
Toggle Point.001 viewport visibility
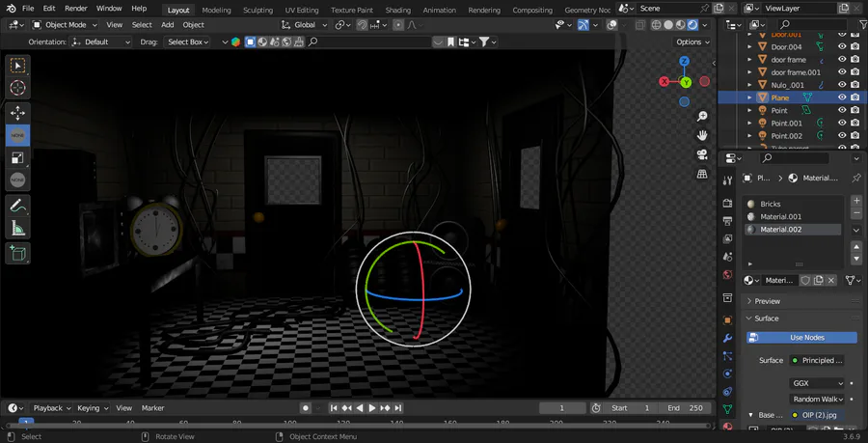(842, 123)
